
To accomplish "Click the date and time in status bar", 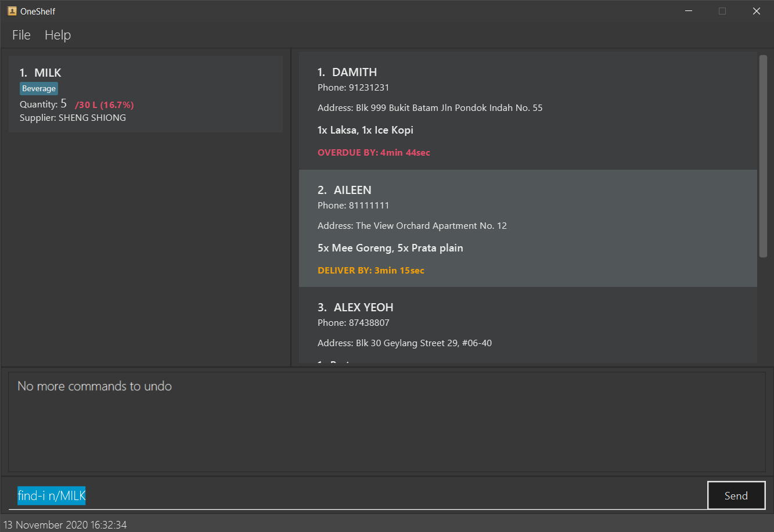I will pyautogui.click(x=65, y=525).
